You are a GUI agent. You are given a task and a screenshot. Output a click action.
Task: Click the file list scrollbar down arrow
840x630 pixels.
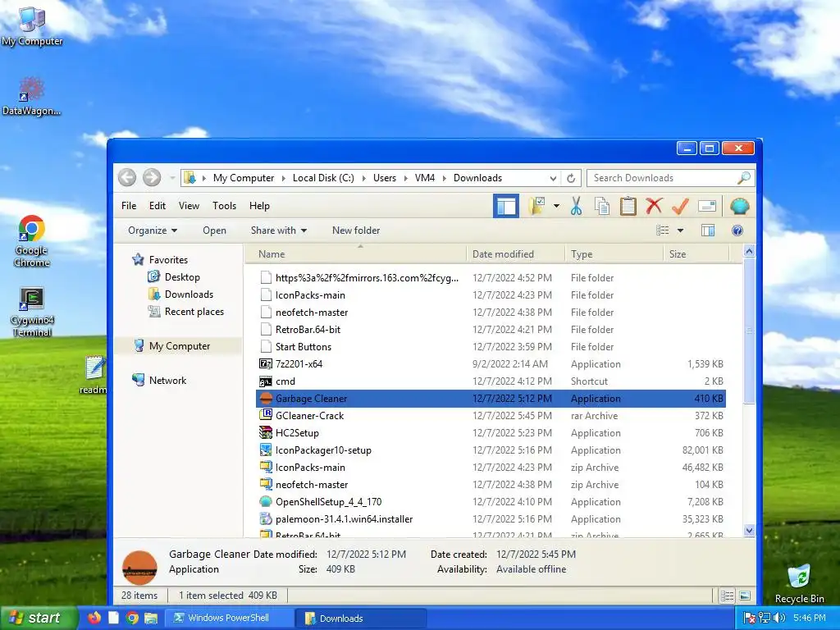click(749, 531)
